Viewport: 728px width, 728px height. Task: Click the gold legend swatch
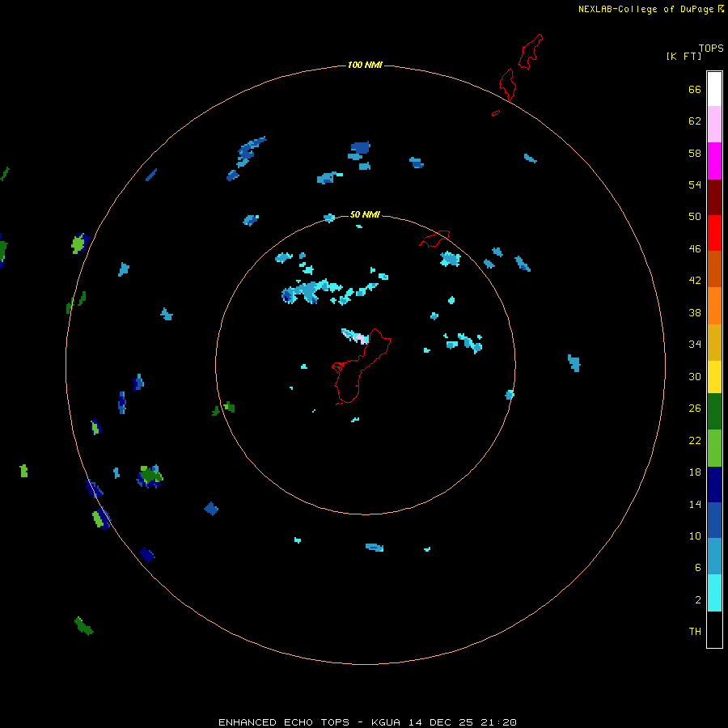pyautogui.click(x=714, y=342)
